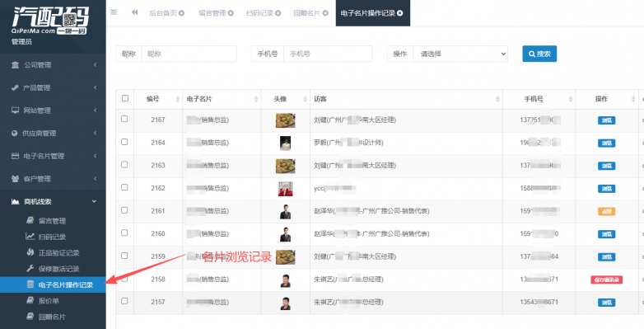Click the 手机号 search input field
Image resolution: width=644 pixels, height=329 pixels.
click(x=328, y=54)
